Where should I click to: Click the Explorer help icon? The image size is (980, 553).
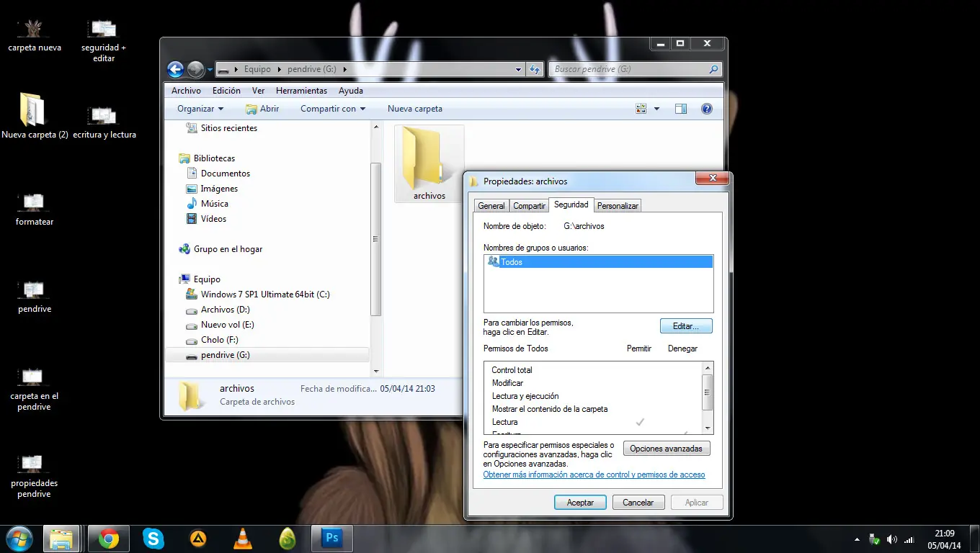pyautogui.click(x=707, y=109)
